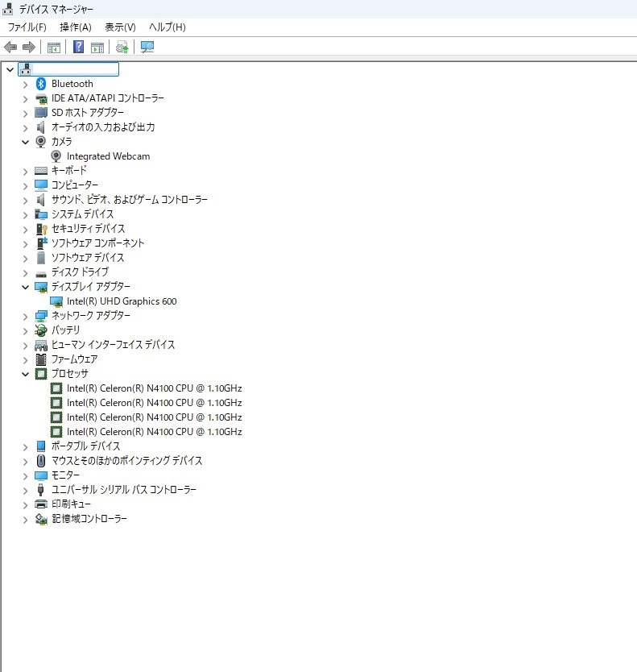Click the scan for hardware changes monitor icon
637x672 pixels.
point(147,47)
